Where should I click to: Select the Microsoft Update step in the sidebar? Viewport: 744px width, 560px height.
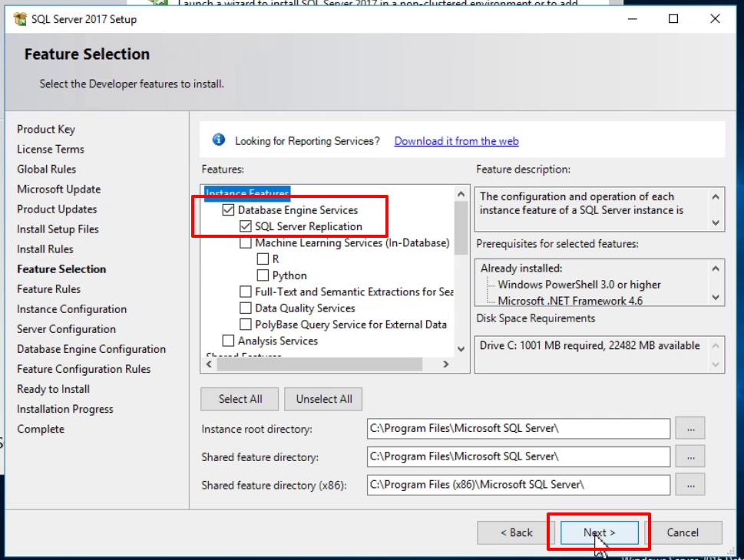click(59, 189)
